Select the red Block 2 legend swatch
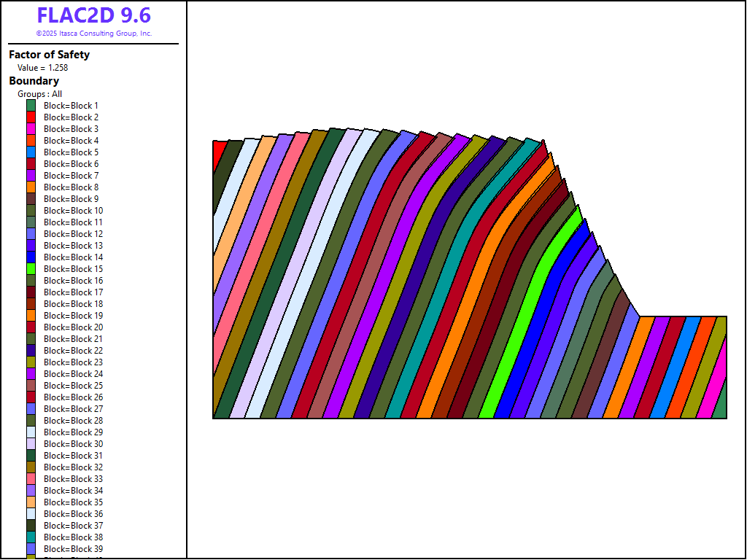This screenshot has width=747, height=560. click(x=31, y=117)
